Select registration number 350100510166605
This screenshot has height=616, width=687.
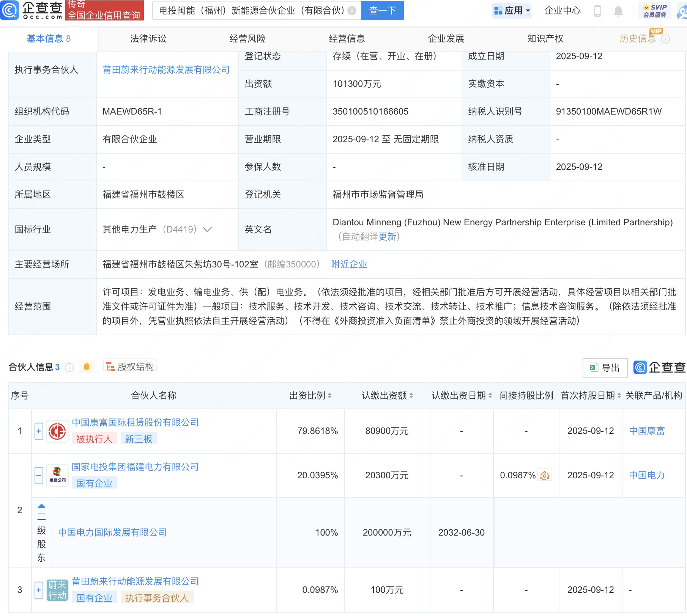click(x=370, y=112)
